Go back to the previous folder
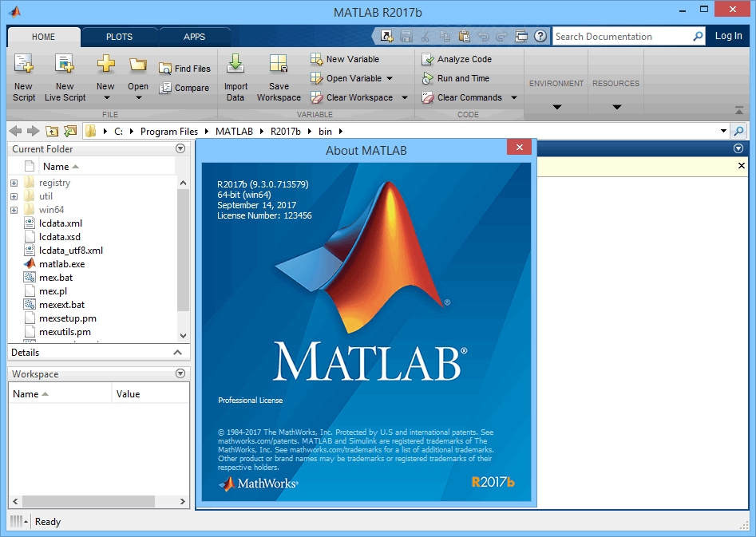Screen dimensions: 756x537 click(x=15, y=131)
